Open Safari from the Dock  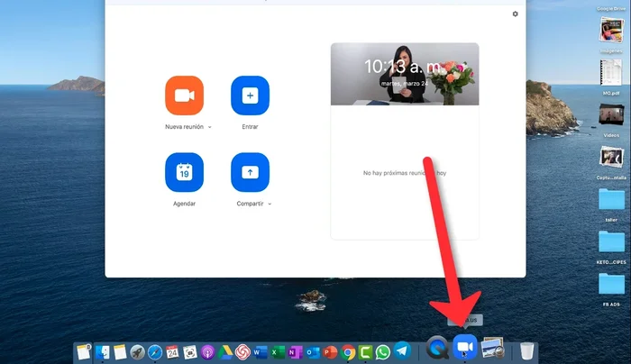pyautogui.click(x=155, y=351)
